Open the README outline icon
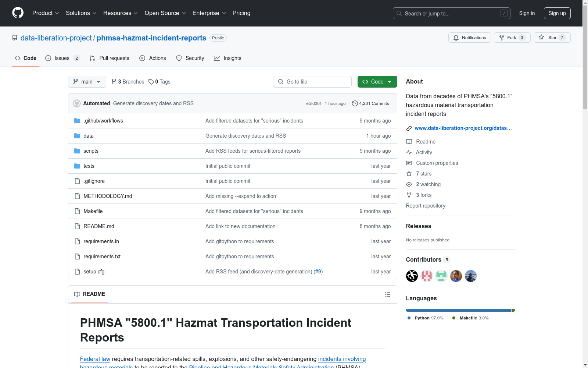The width and height of the screenshot is (588, 368). [x=387, y=294]
